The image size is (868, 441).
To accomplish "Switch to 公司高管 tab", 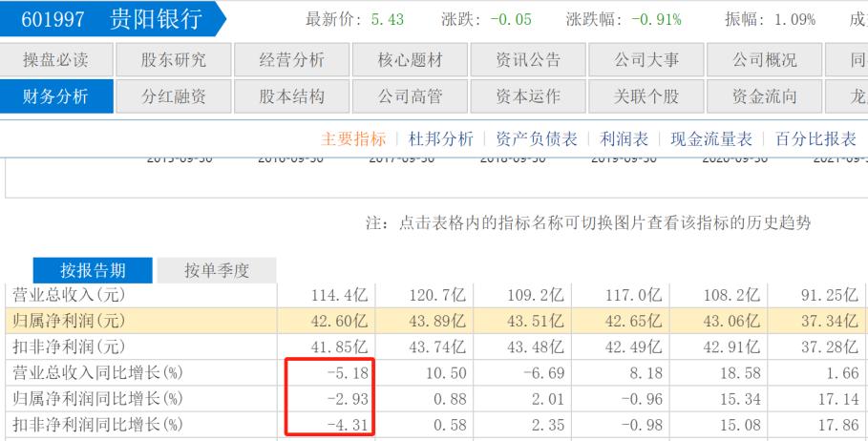I will tap(411, 95).
